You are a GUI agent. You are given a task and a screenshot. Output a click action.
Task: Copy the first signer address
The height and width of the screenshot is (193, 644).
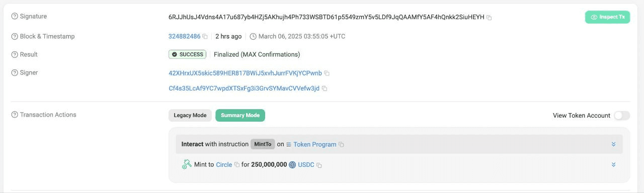(327, 73)
